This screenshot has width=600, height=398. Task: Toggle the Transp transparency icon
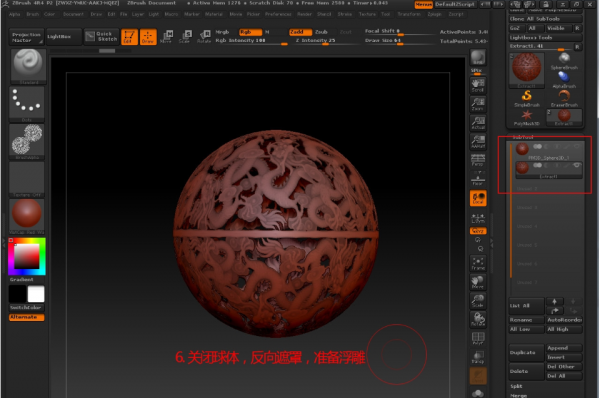tap(478, 357)
